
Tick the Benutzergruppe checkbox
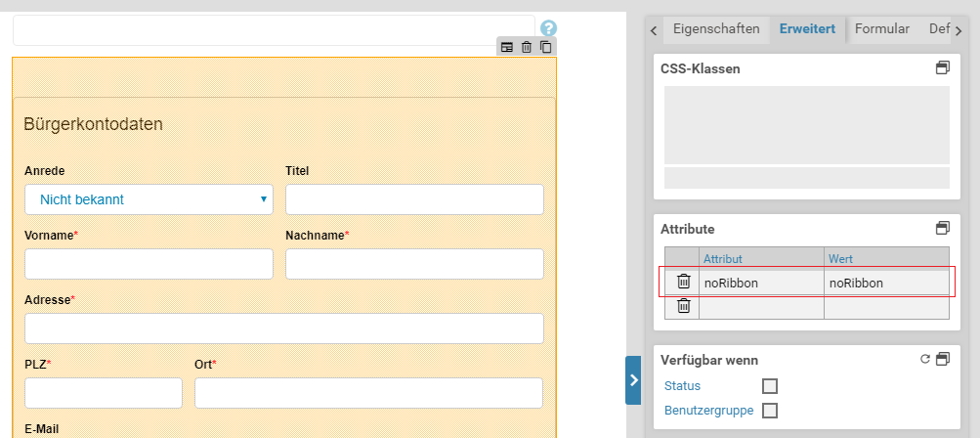[x=770, y=411]
